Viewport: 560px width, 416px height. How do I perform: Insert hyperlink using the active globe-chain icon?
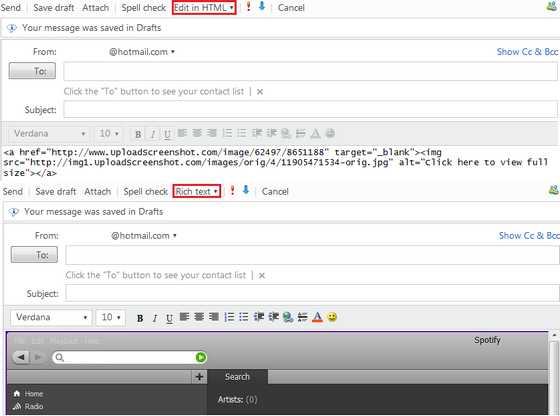288,317
